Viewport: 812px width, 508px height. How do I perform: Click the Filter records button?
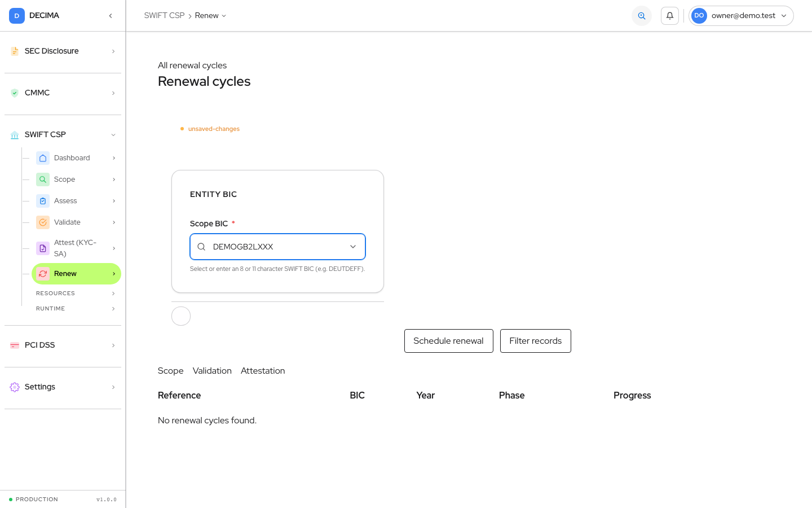(x=536, y=341)
